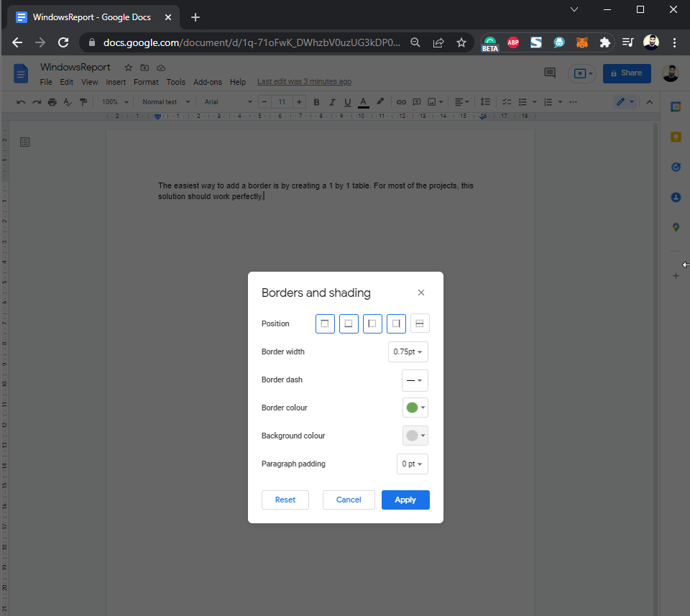690x616 pixels.
Task: Open comment history
Action: coord(550,73)
